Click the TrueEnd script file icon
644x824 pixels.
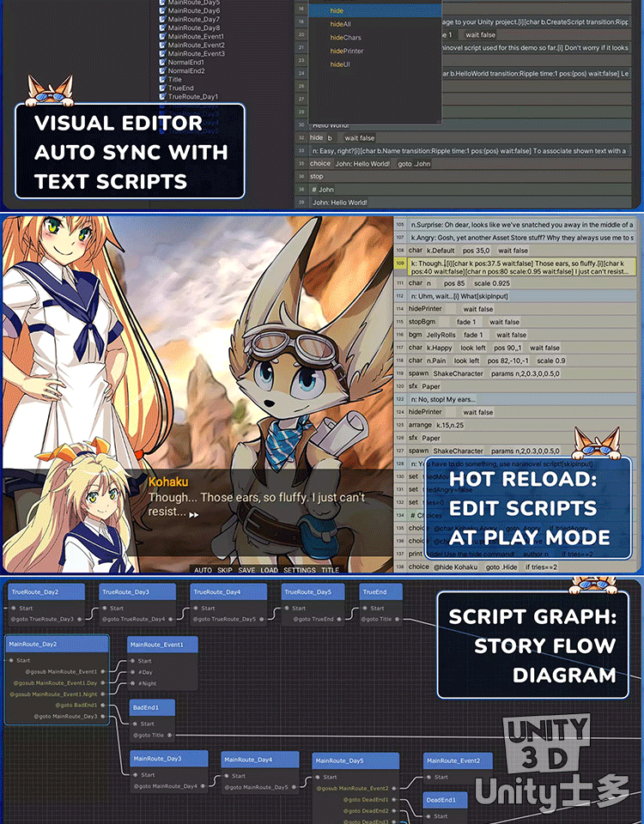tap(163, 88)
